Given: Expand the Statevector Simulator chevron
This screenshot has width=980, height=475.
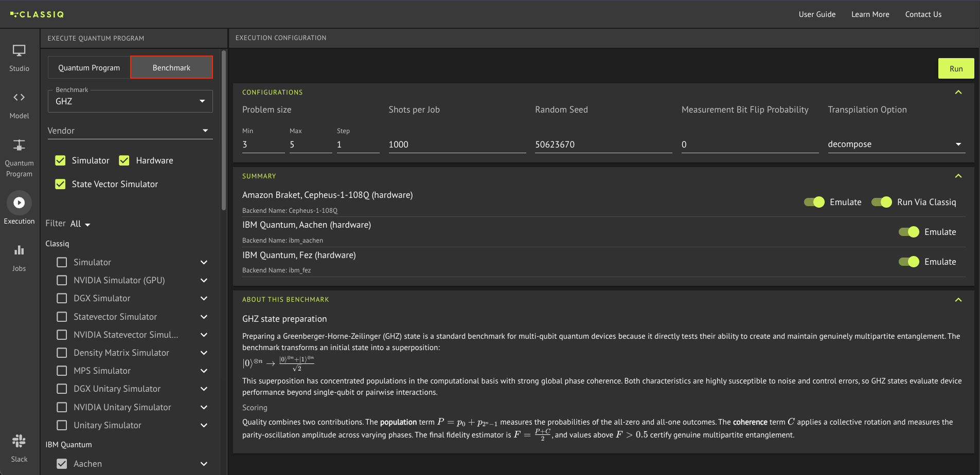Looking at the screenshot, I should [x=204, y=317].
